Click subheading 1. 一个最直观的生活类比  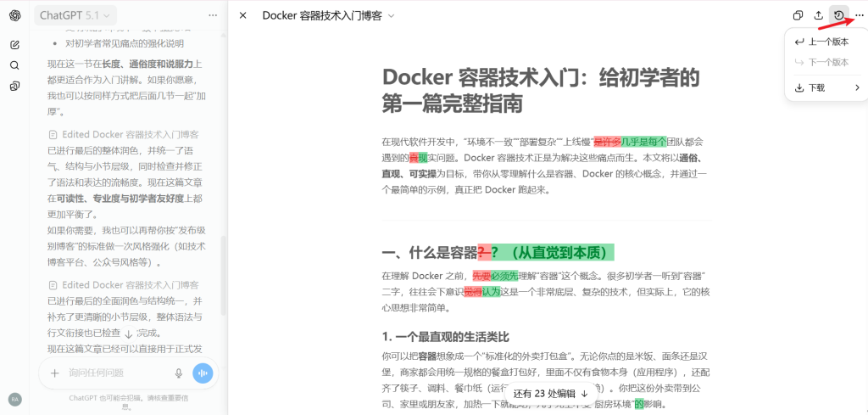click(x=446, y=337)
